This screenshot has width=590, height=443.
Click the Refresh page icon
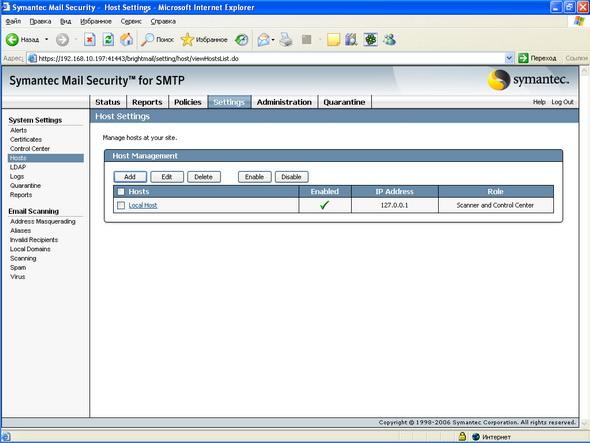coord(108,40)
